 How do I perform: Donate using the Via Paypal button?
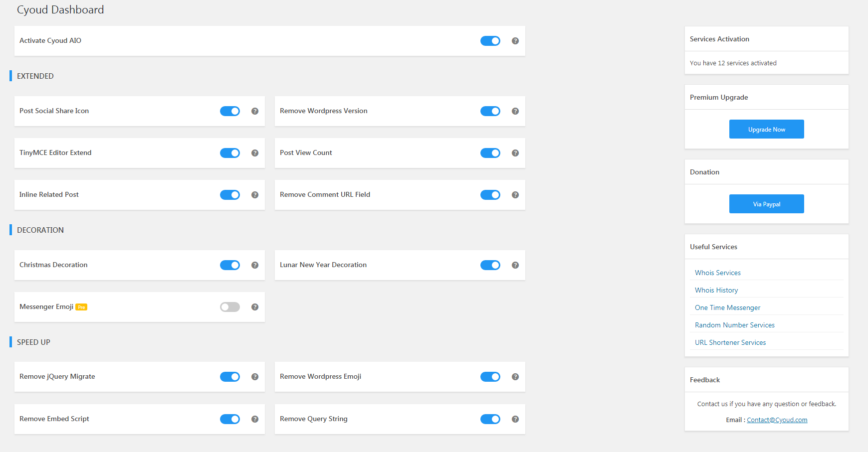point(766,204)
